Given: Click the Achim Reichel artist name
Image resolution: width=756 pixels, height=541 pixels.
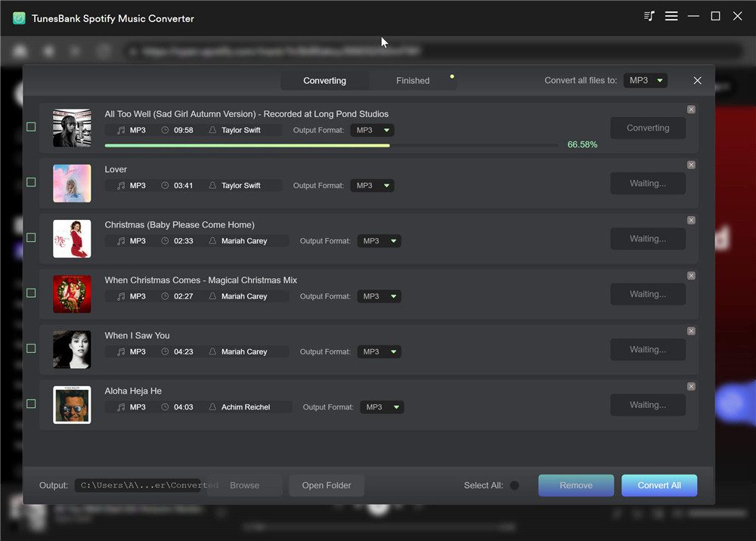Looking at the screenshot, I should (246, 407).
